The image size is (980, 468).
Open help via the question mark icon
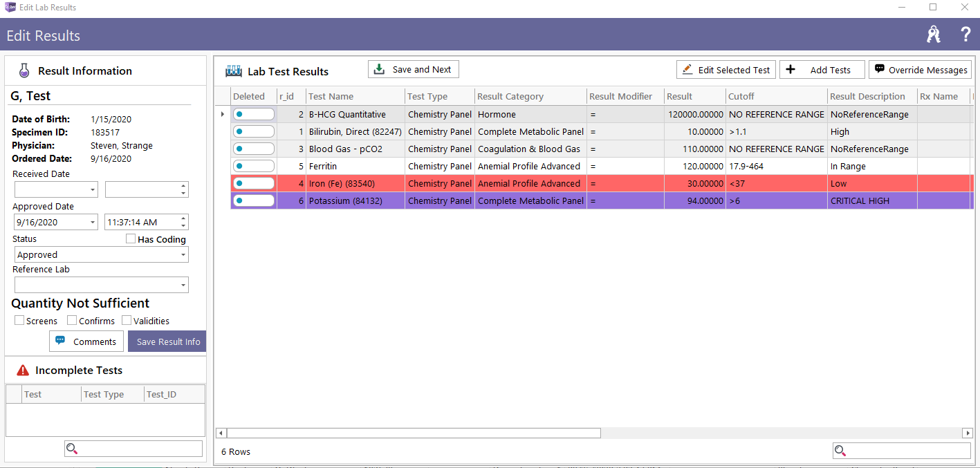click(x=965, y=35)
